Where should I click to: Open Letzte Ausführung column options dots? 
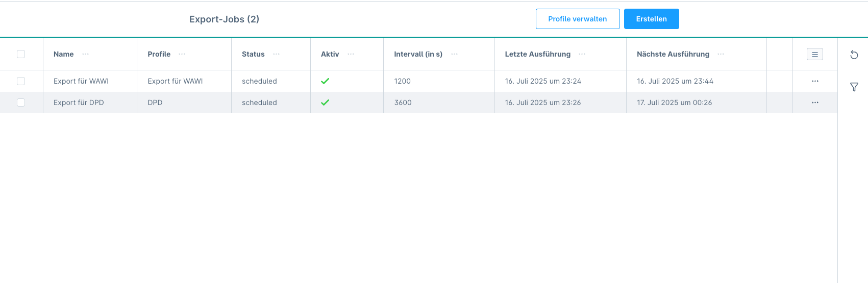tap(582, 54)
